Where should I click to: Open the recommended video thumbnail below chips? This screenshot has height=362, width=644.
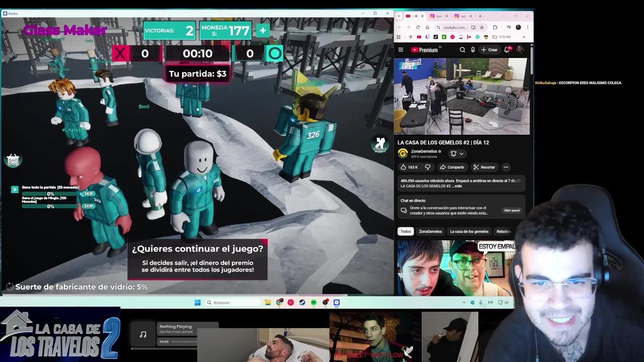point(455,268)
